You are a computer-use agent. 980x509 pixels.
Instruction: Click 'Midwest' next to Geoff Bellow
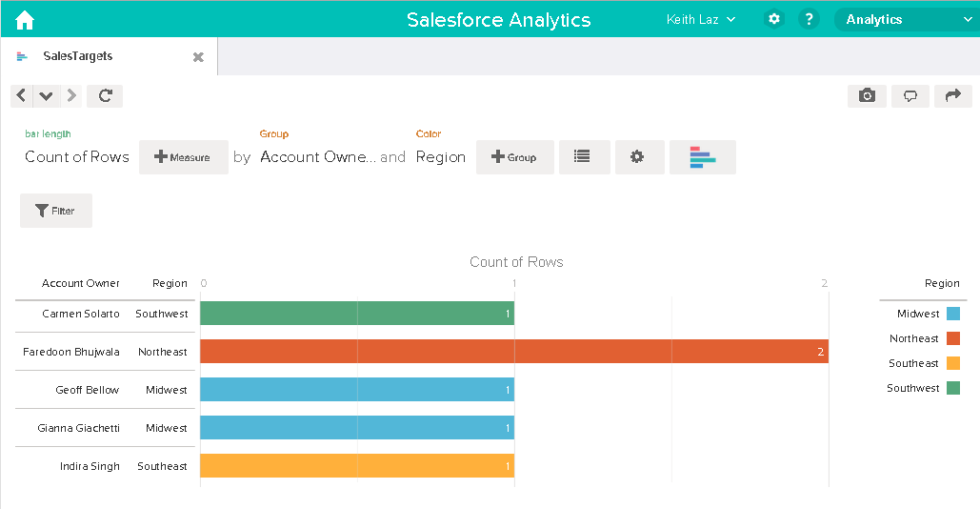coord(167,390)
